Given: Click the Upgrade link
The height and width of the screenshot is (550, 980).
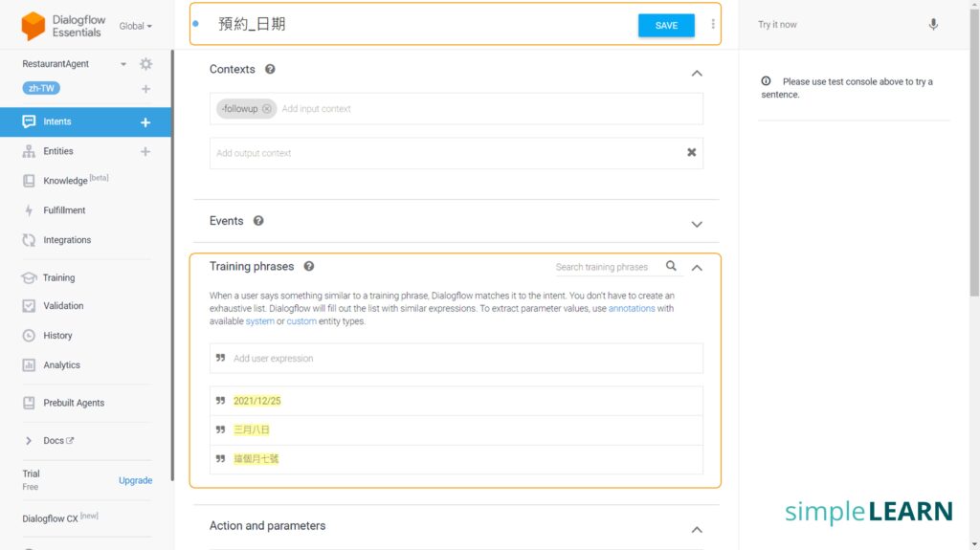Looking at the screenshot, I should point(135,480).
